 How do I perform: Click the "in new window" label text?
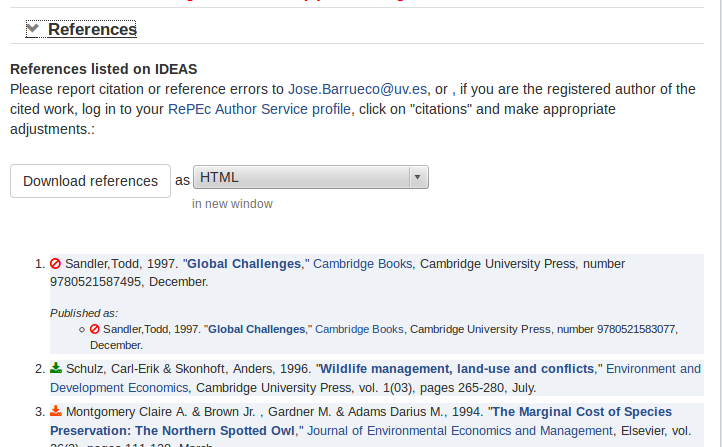[232, 204]
